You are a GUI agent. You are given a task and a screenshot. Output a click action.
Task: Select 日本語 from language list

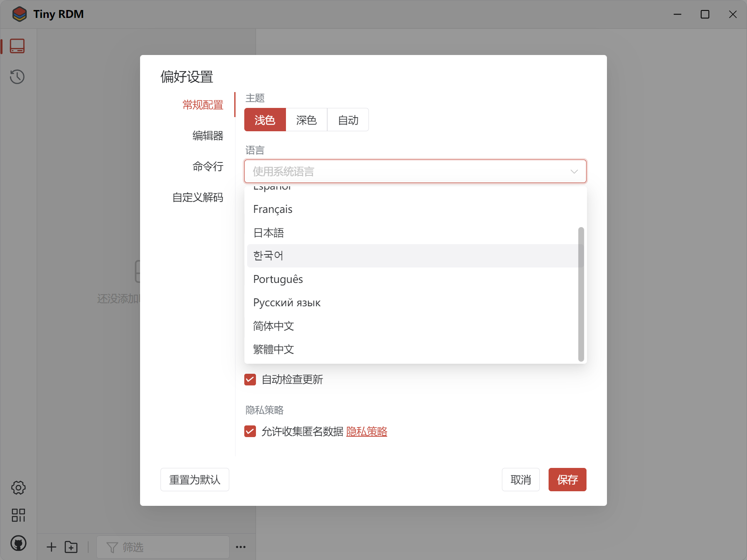(269, 232)
